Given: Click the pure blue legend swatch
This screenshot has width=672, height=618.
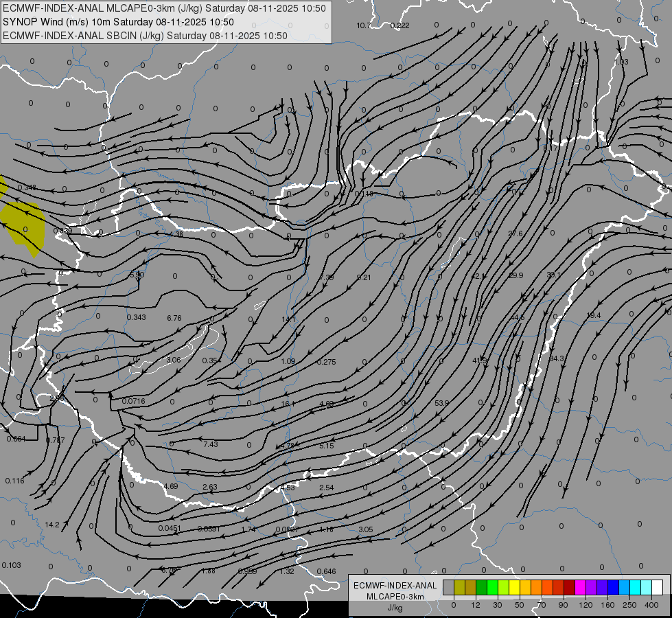Looking at the screenshot, I should click(614, 587).
